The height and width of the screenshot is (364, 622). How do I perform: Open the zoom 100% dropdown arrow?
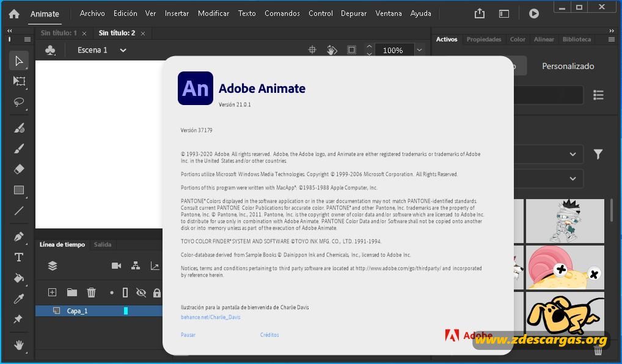pyautogui.click(x=419, y=50)
